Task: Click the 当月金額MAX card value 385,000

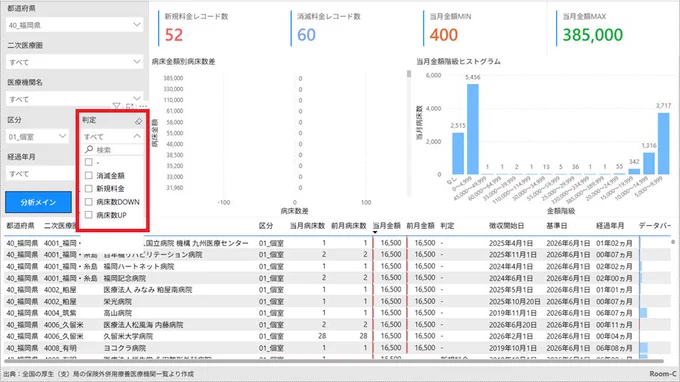Action: (x=593, y=35)
